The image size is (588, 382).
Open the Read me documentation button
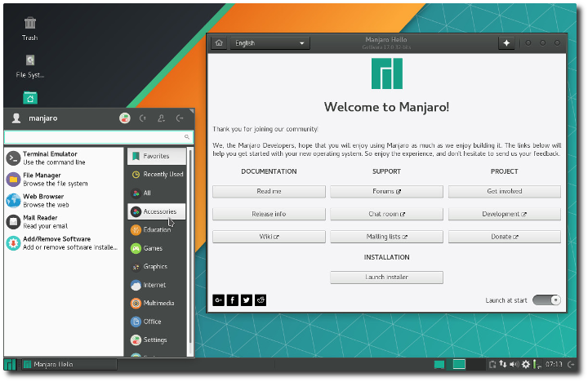click(x=269, y=192)
